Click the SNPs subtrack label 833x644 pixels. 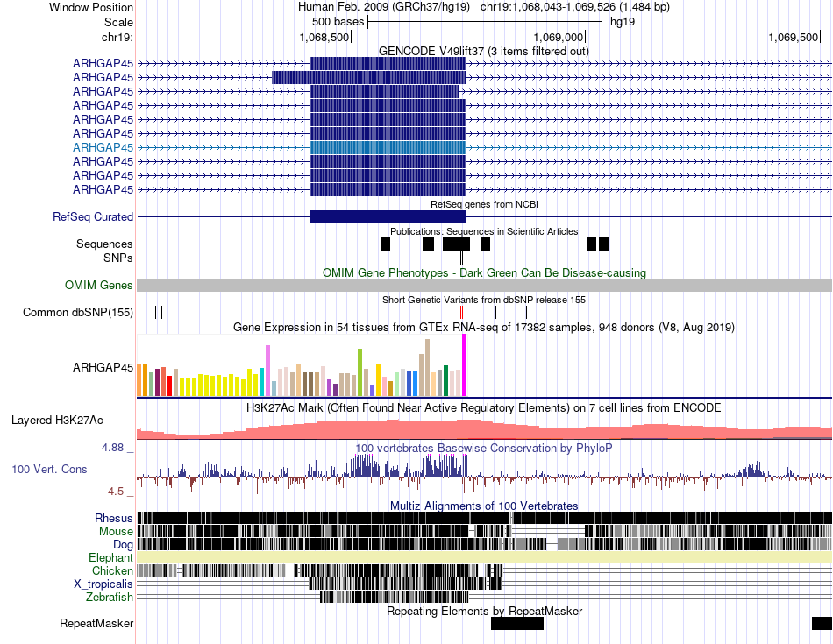(x=118, y=258)
